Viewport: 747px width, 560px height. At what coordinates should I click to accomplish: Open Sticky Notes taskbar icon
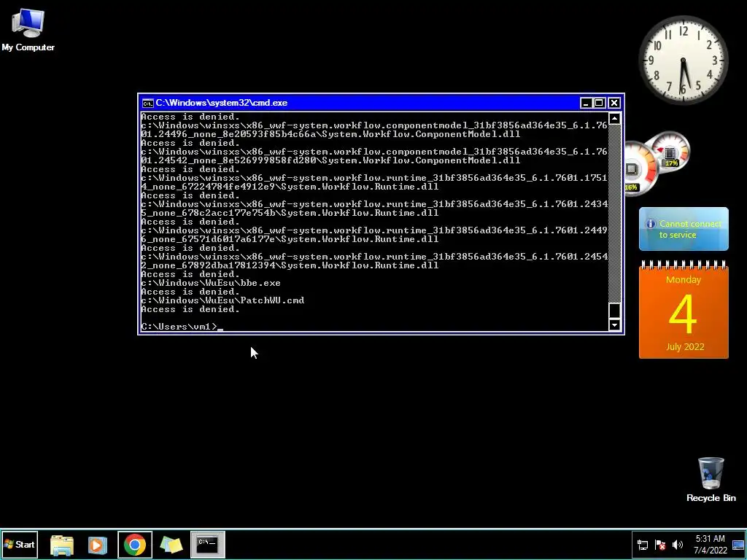pyautogui.click(x=171, y=545)
